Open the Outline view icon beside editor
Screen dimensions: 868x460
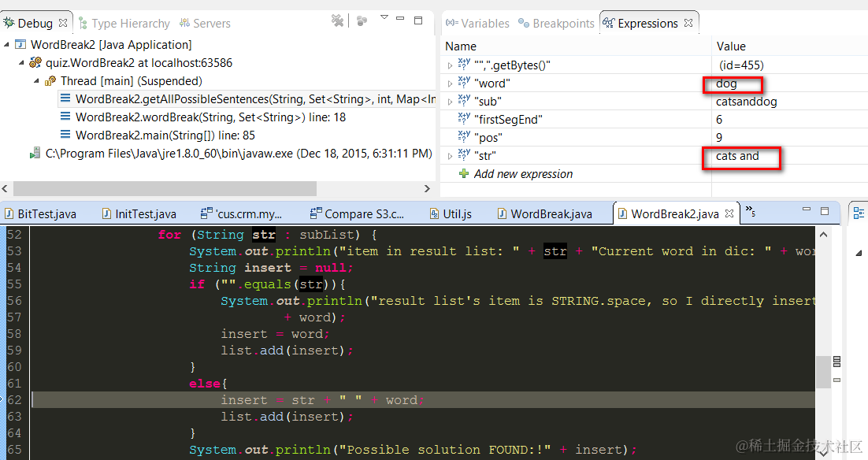859,213
